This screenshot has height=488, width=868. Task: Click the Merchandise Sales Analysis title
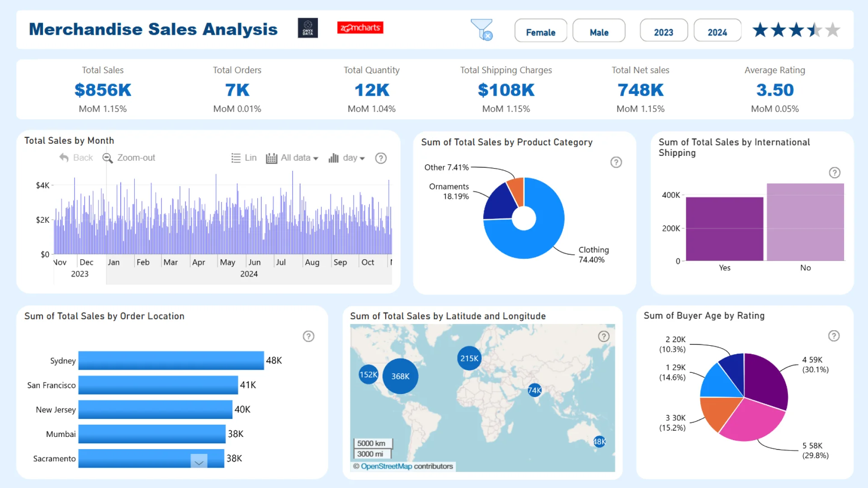pyautogui.click(x=153, y=29)
